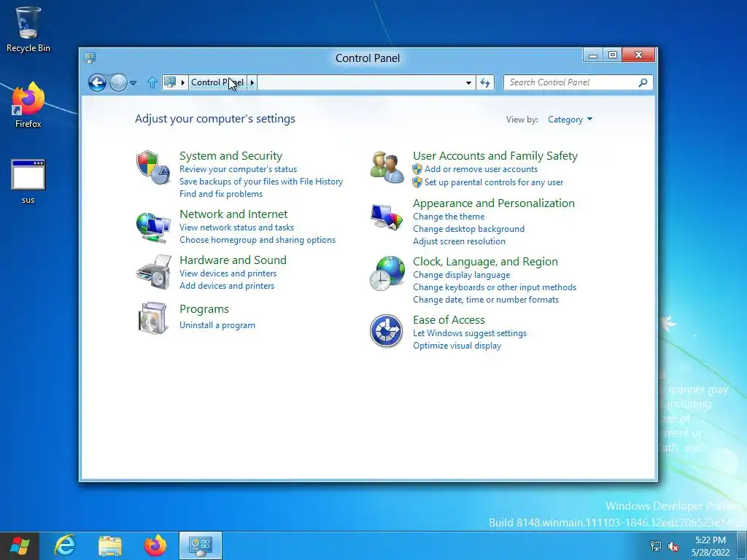Viewport: 747px width, 560px height.
Task: Open the System and Security shield icon
Action: 153,168
